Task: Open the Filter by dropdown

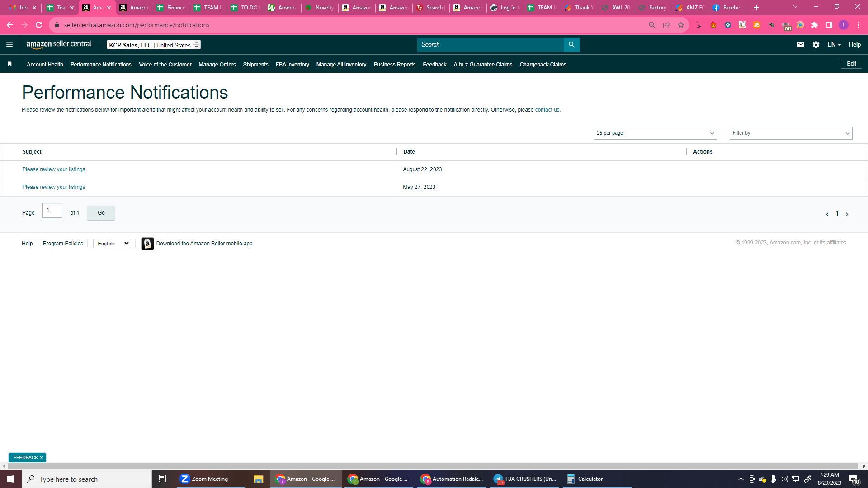Action: pyautogui.click(x=791, y=133)
